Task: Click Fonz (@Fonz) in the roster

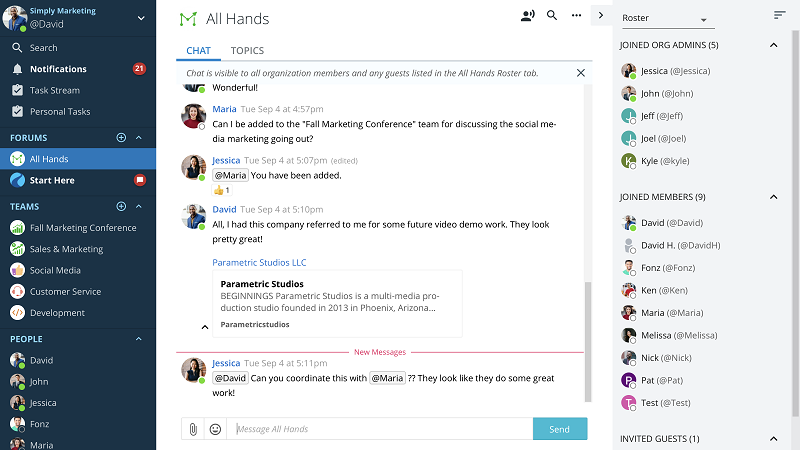Action: click(658, 268)
